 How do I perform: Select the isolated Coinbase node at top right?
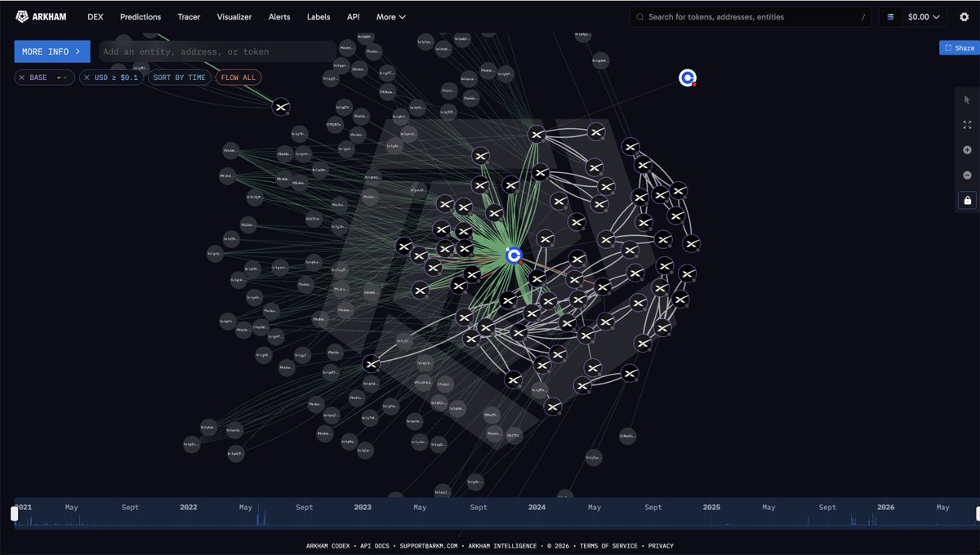[688, 78]
